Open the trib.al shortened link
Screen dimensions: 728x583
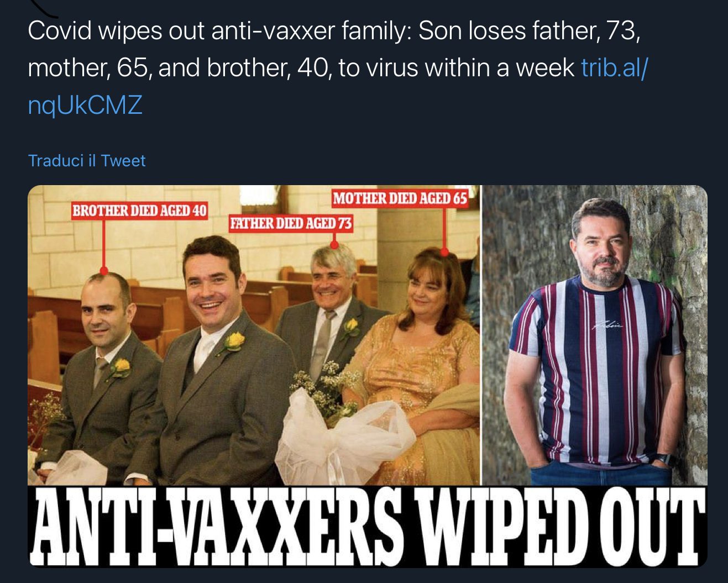614,68
